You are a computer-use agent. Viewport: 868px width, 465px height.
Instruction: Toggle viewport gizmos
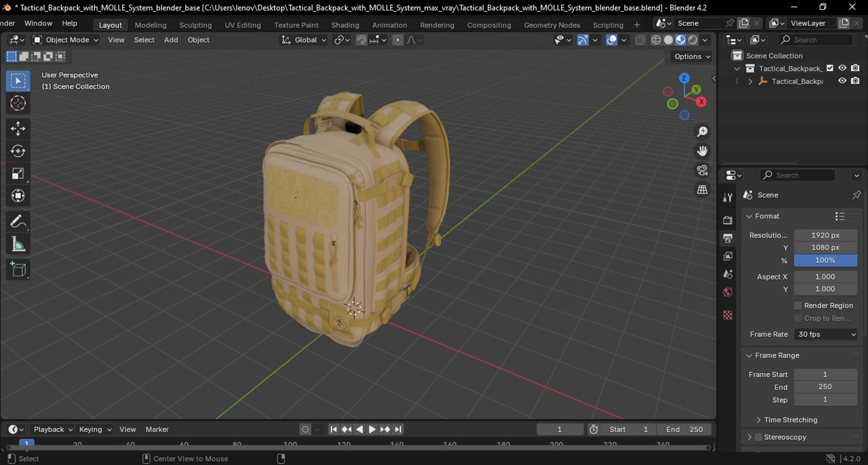point(583,40)
